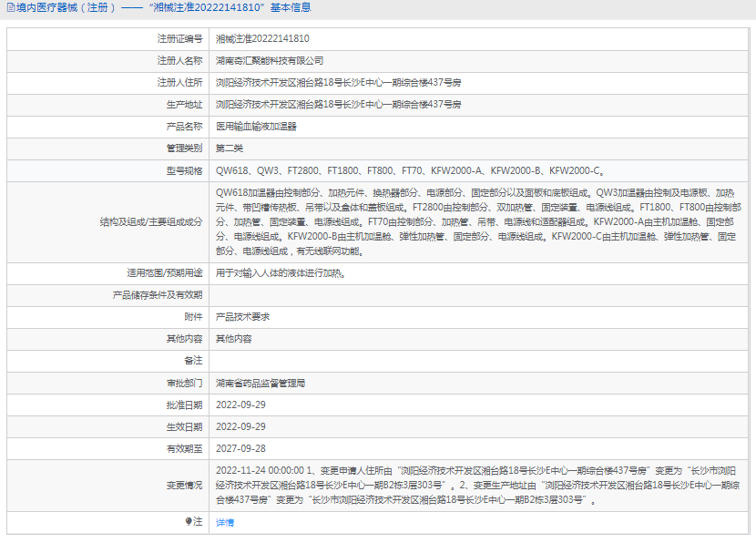Click the 注册人住所 label
Screen dimensions: 756x543
coord(179,83)
